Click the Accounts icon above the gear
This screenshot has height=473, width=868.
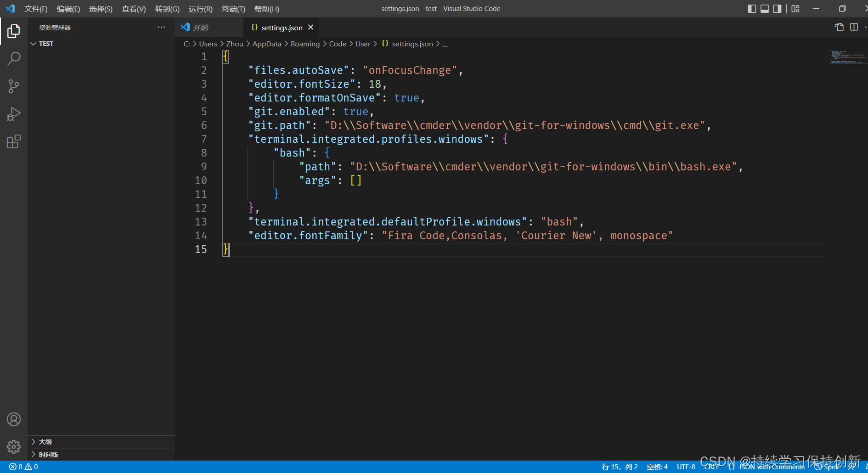(14, 419)
